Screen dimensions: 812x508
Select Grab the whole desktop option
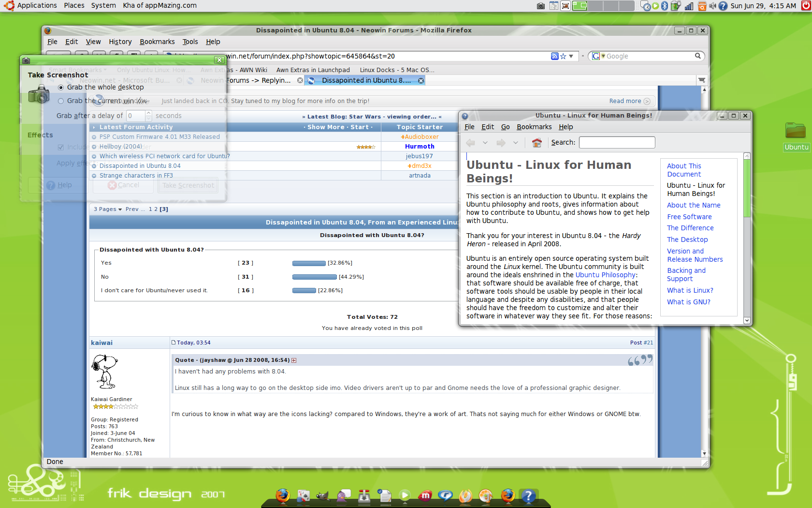[61, 88]
